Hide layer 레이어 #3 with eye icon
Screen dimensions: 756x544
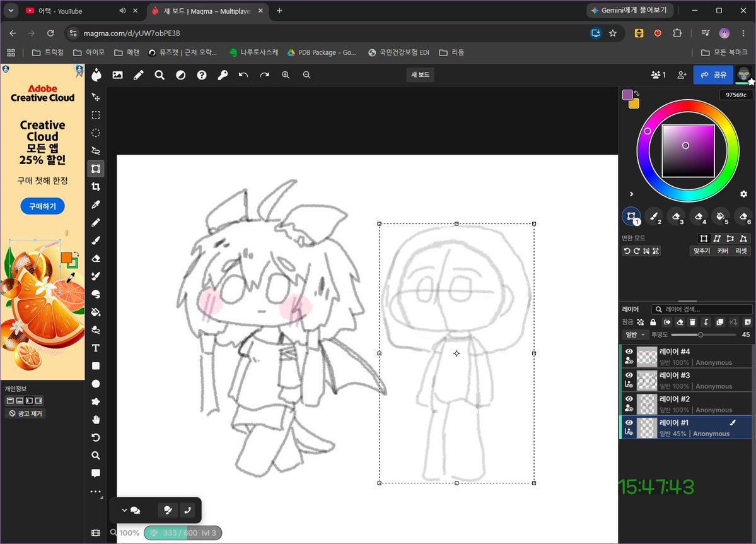(629, 375)
